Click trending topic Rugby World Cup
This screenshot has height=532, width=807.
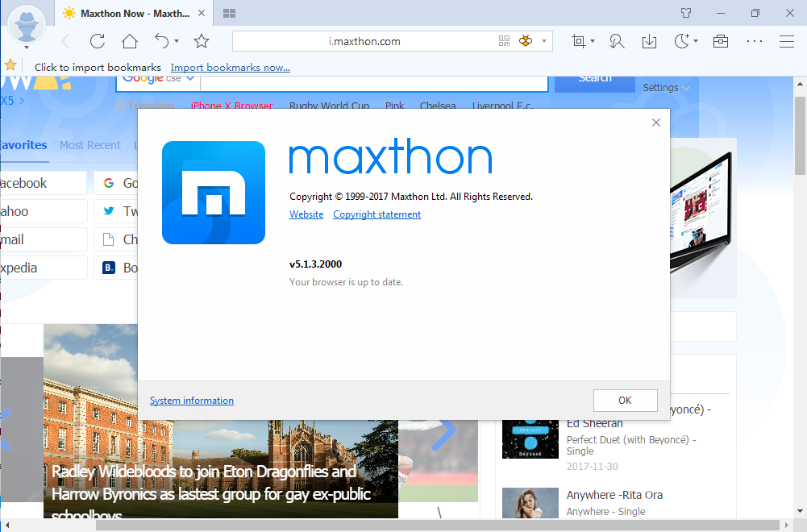coord(330,106)
